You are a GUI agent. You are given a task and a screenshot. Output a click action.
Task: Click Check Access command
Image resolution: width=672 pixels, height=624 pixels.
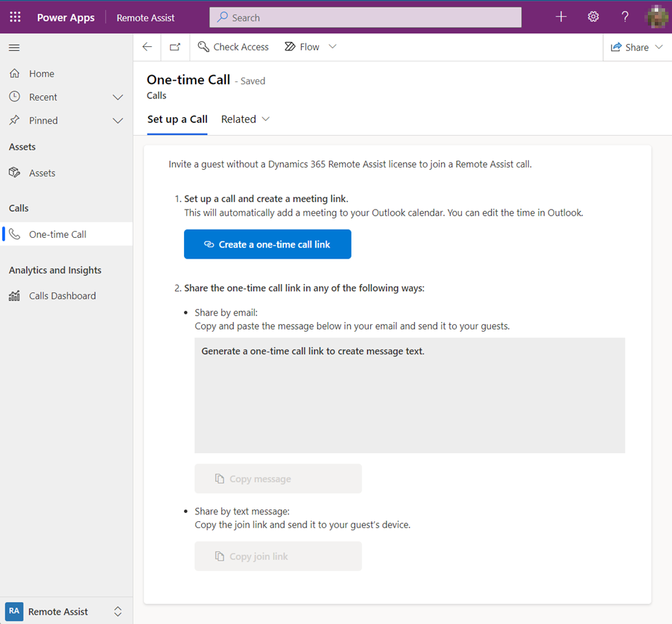click(x=233, y=47)
